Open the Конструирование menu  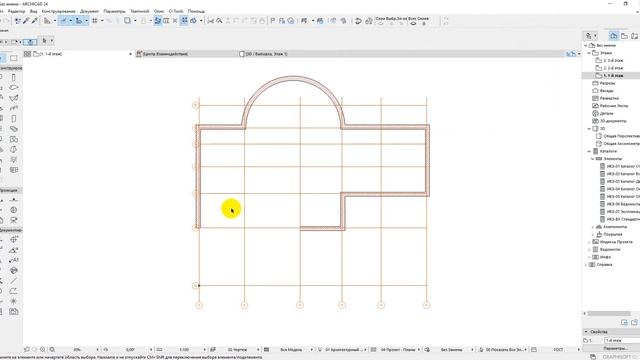(x=58, y=11)
